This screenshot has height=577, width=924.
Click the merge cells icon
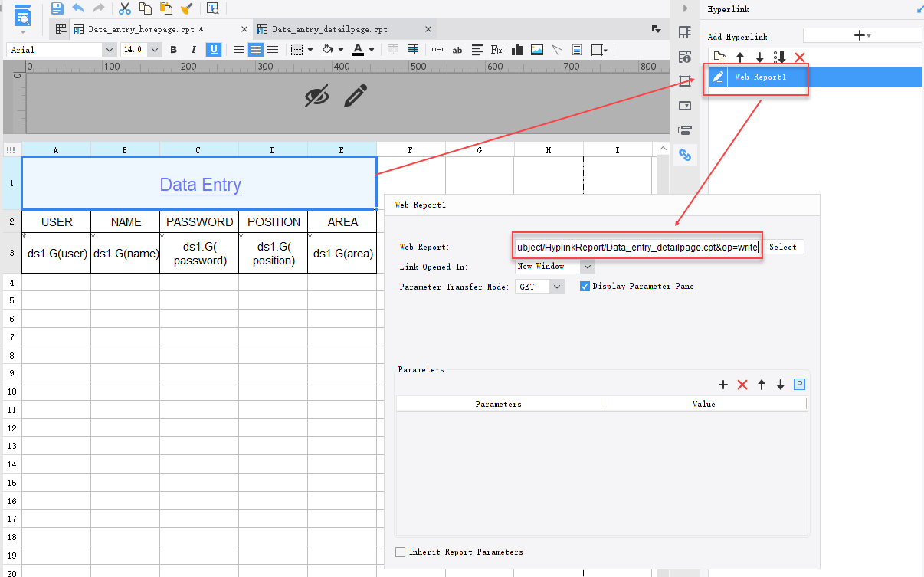coord(393,50)
